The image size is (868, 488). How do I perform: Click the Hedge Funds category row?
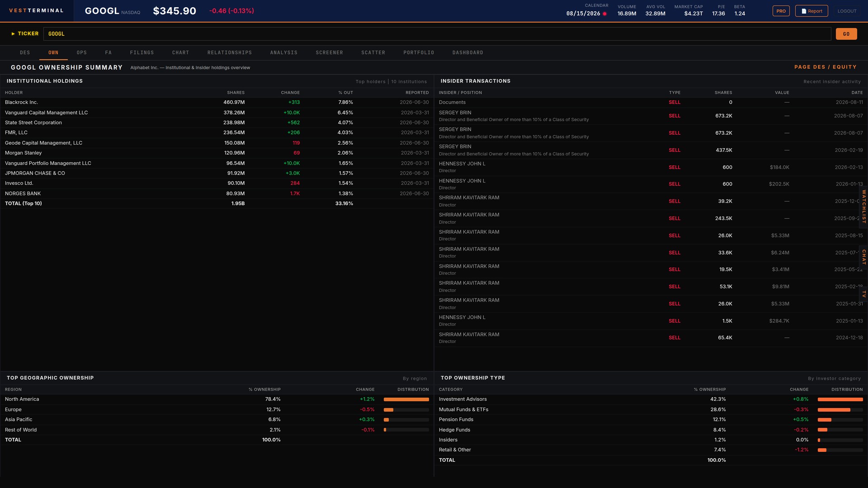click(651, 430)
